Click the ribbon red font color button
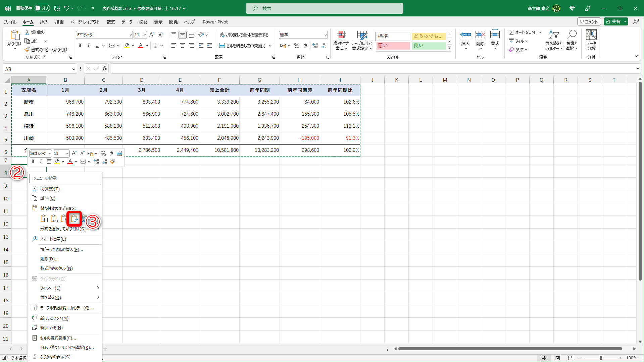644x362 pixels. tap(141, 46)
